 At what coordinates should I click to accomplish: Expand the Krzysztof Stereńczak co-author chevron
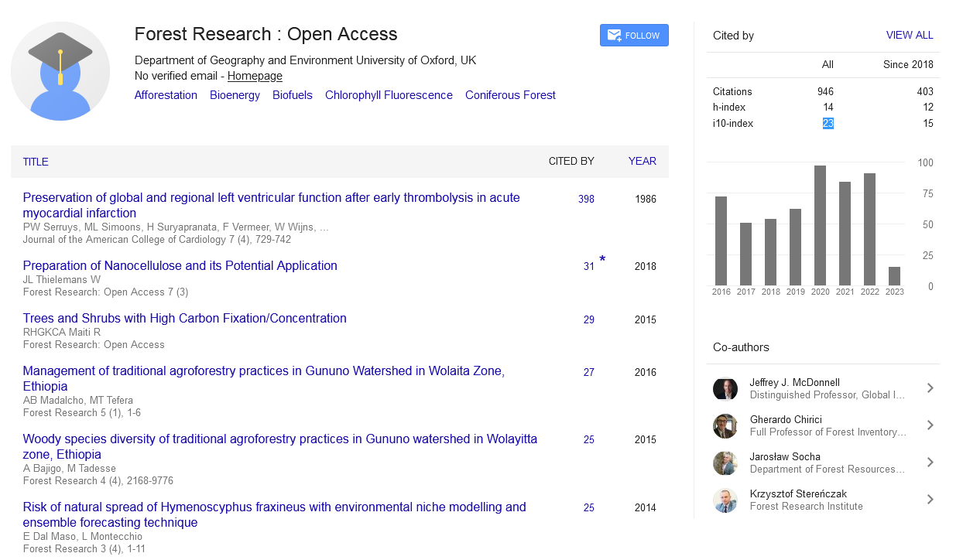(x=930, y=500)
